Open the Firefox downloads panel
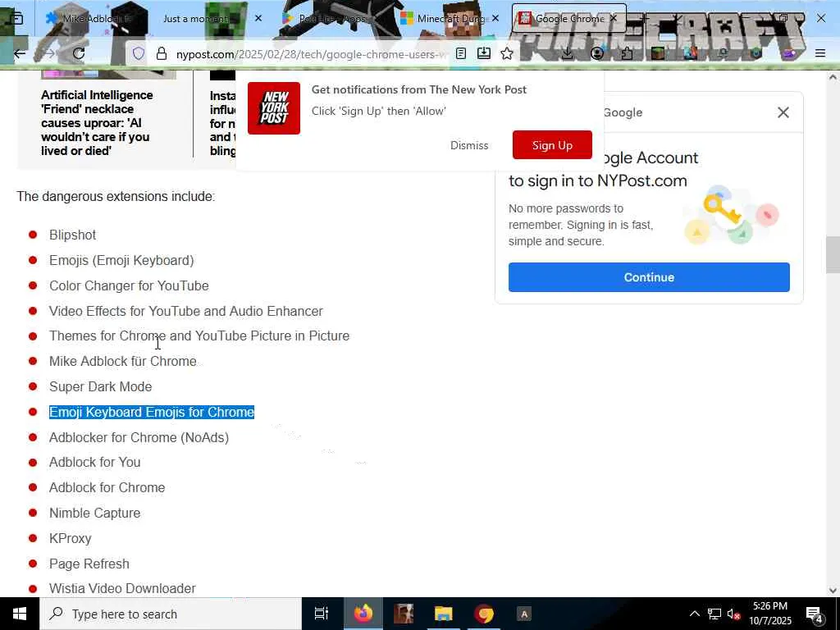This screenshot has height=630, width=840. (568, 53)
